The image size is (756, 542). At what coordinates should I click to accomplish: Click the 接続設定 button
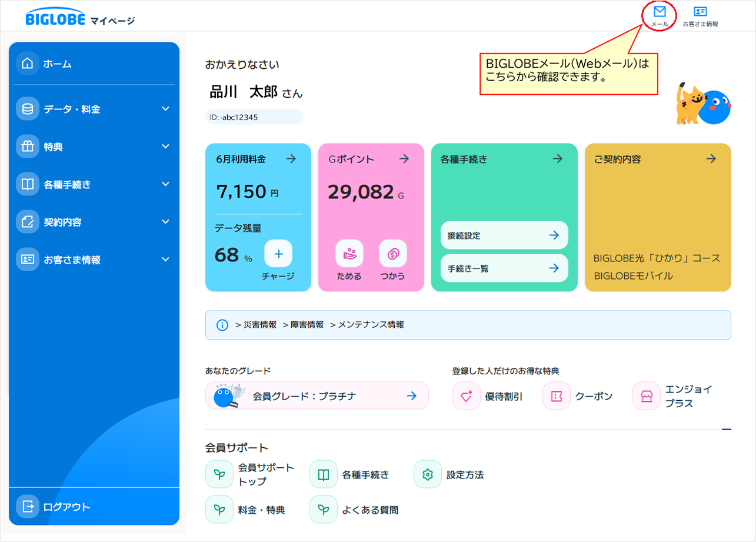pos(504,235)
